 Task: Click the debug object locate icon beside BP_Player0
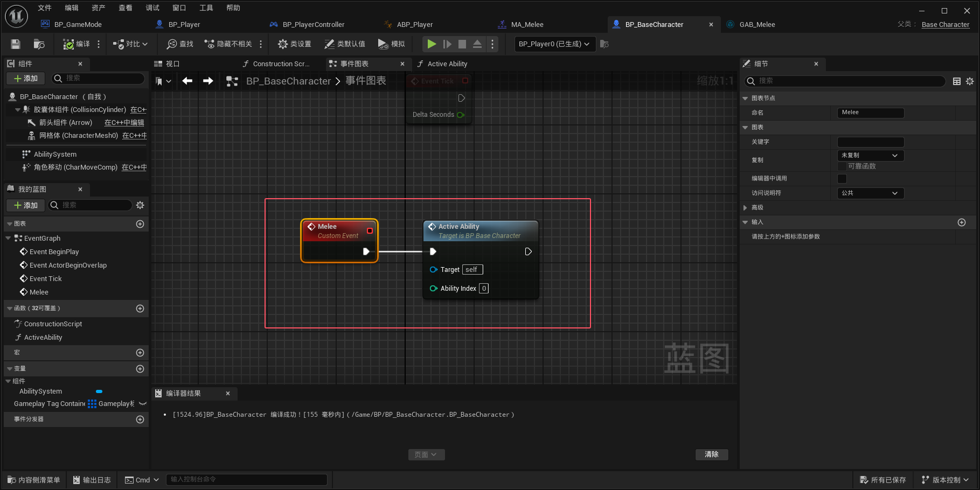(604, 44)
